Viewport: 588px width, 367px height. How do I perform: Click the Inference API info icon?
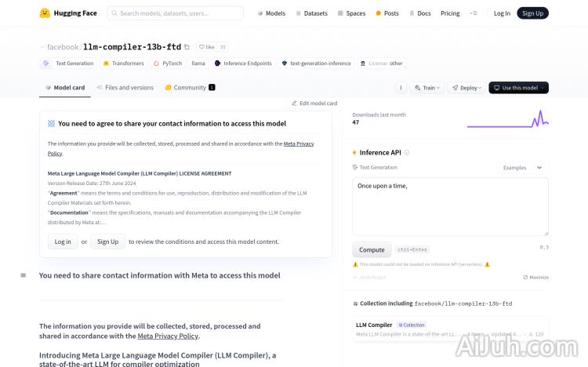[x=406, y=152]
